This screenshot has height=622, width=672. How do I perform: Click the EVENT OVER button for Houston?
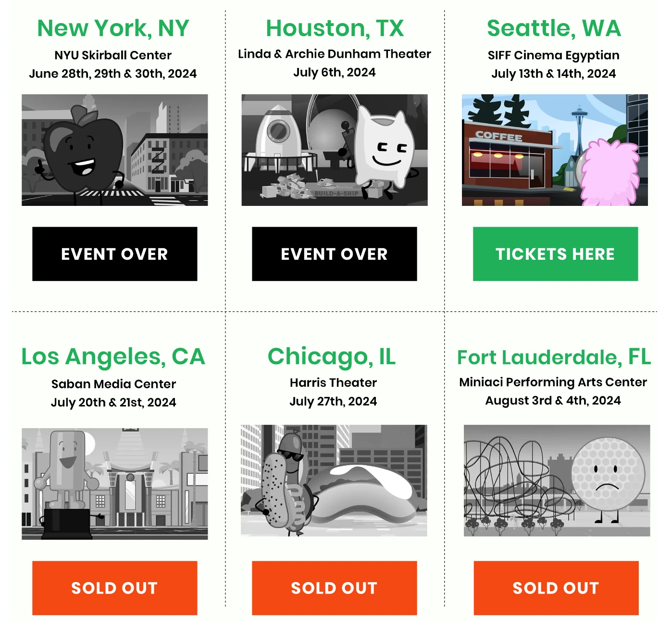pyautogui.click(x=335, y=254)
